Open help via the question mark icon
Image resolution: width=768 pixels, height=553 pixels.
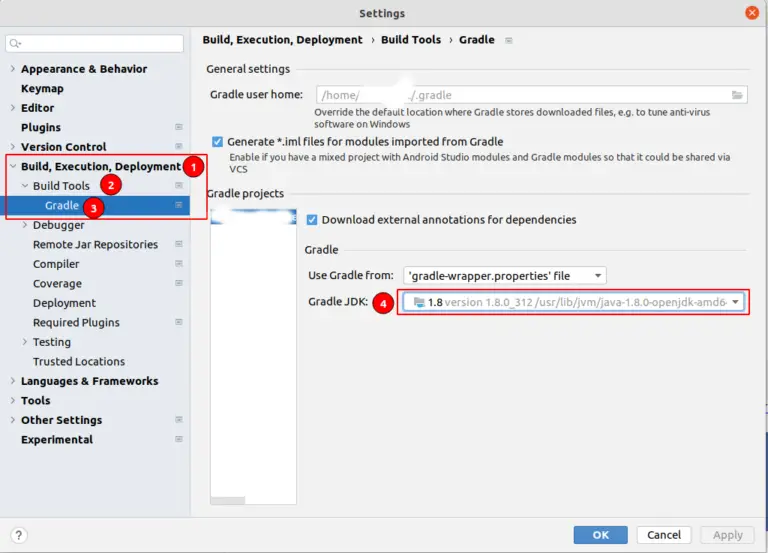click(x=19, y=535)
